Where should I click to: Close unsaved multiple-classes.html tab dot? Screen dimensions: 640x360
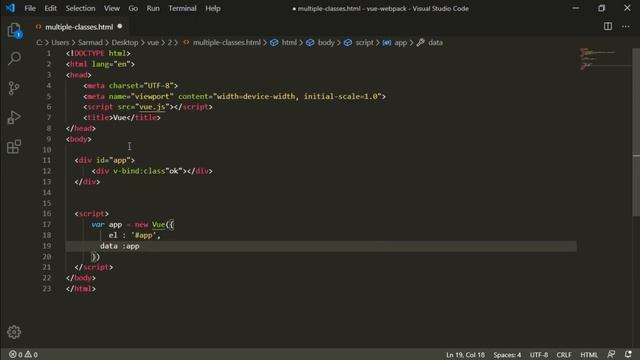120,27
